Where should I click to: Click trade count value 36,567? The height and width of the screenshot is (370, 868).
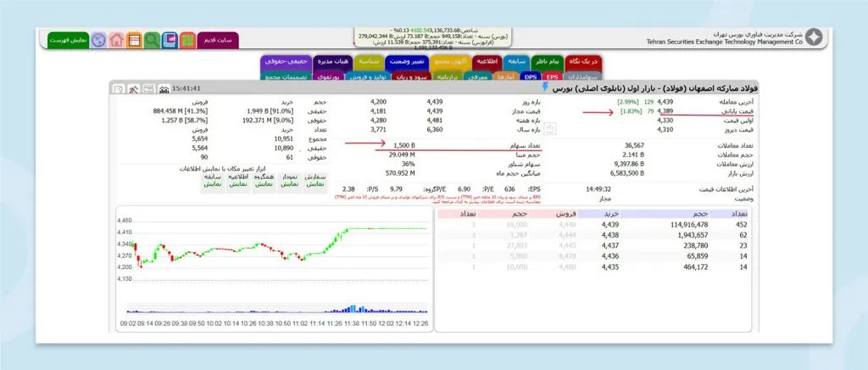click(x=634, y=146)
